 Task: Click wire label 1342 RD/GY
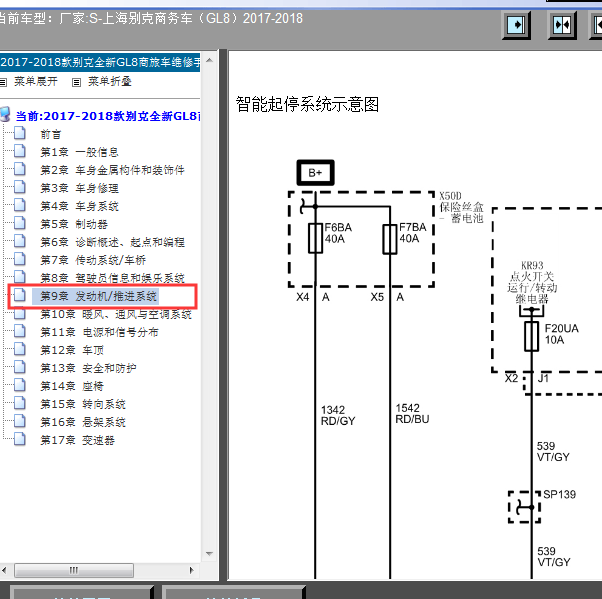point(338,415)
